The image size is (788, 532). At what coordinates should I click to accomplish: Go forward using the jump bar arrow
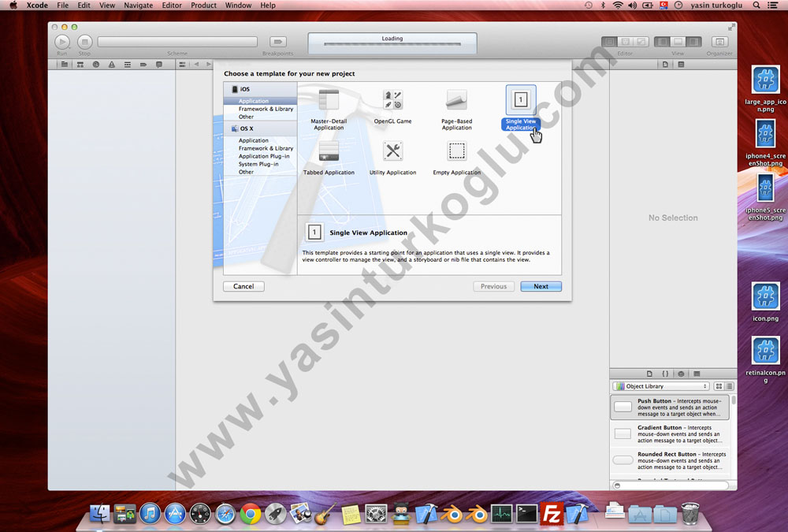[209, 65]
